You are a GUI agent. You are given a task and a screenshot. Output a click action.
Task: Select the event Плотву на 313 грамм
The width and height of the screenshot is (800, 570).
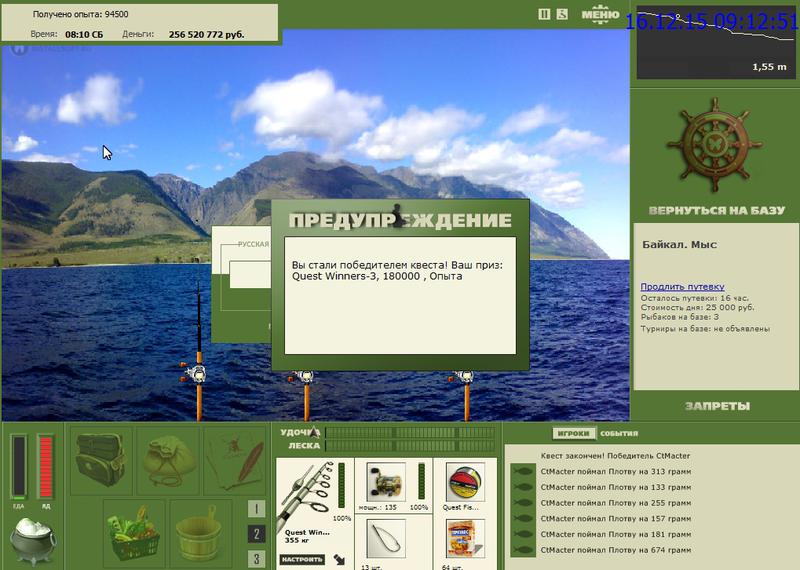click(616, 472)
